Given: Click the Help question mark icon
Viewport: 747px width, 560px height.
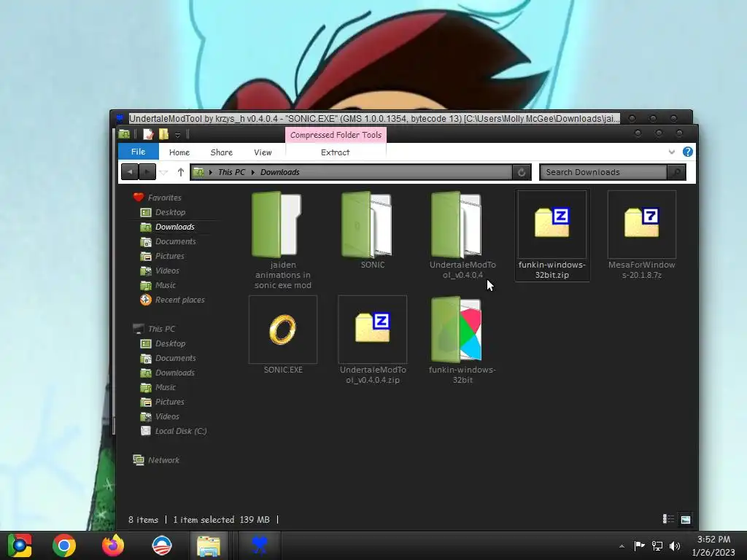Looking at the screenshot, I should (687, 152).
